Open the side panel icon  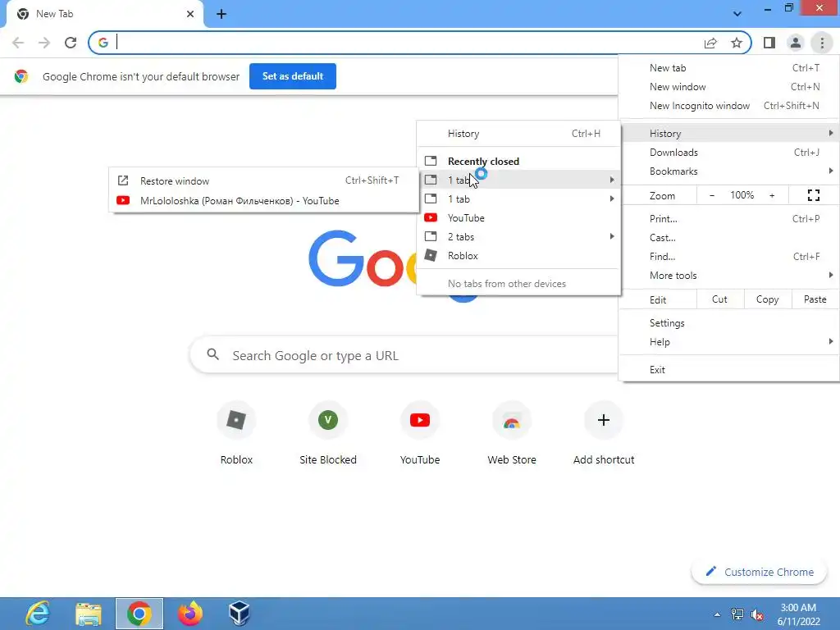769,43
